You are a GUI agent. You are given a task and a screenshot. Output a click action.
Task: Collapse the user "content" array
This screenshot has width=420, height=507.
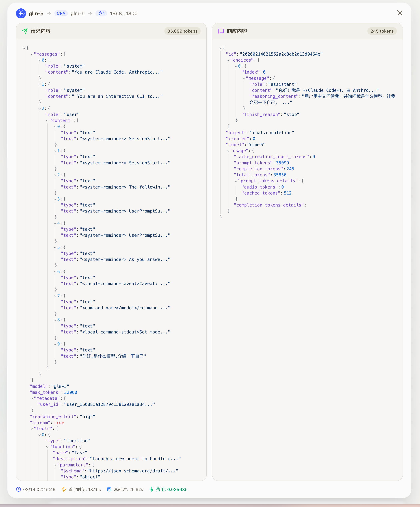pyautogui.click(x=47, y=121)
